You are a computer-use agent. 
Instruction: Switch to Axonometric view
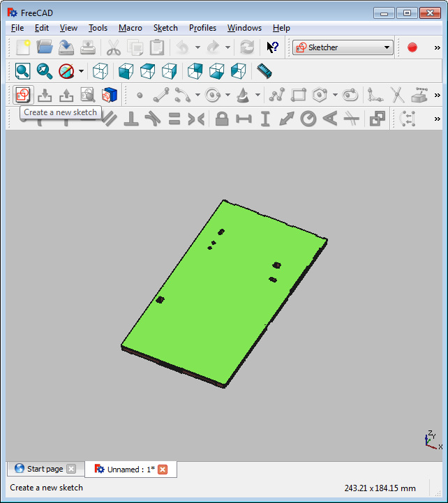(100, 71)
